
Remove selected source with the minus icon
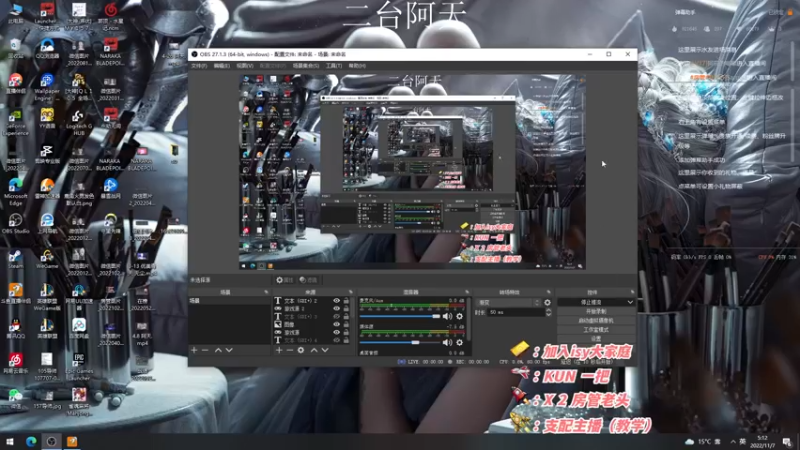290,350
